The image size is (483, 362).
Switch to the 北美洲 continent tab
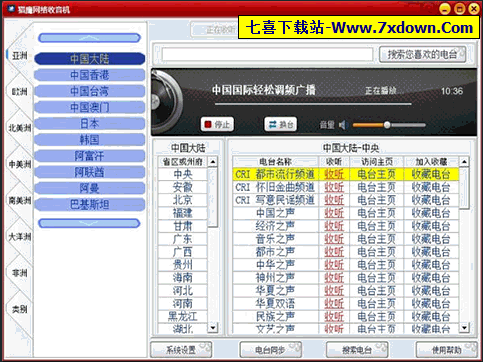pyautogui.click(x=19, y=128)
